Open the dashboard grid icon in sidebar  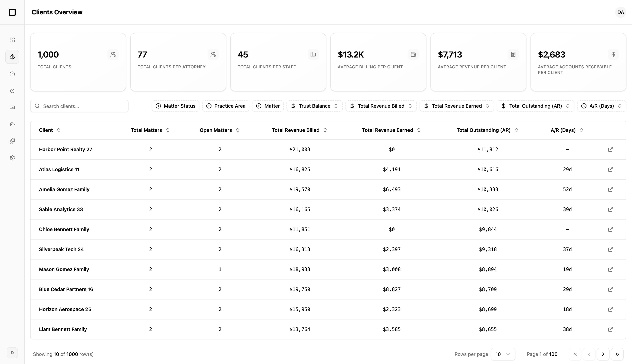[12, 40]
